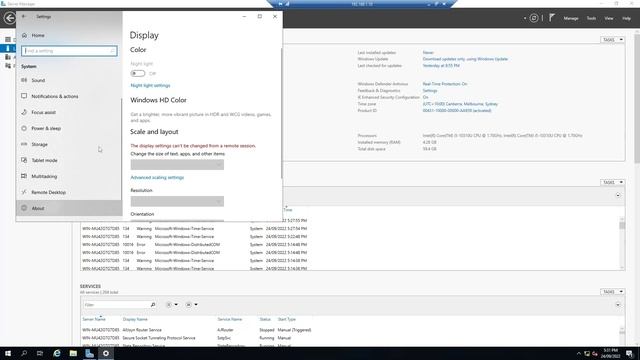640x360 pixels.
Task: Open the Windows Start menu
Action: pyautogui.click(x=8, y=353)
